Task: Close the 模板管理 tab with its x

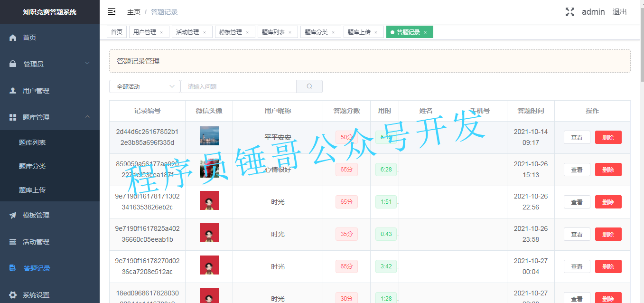Action: (247, 32)
